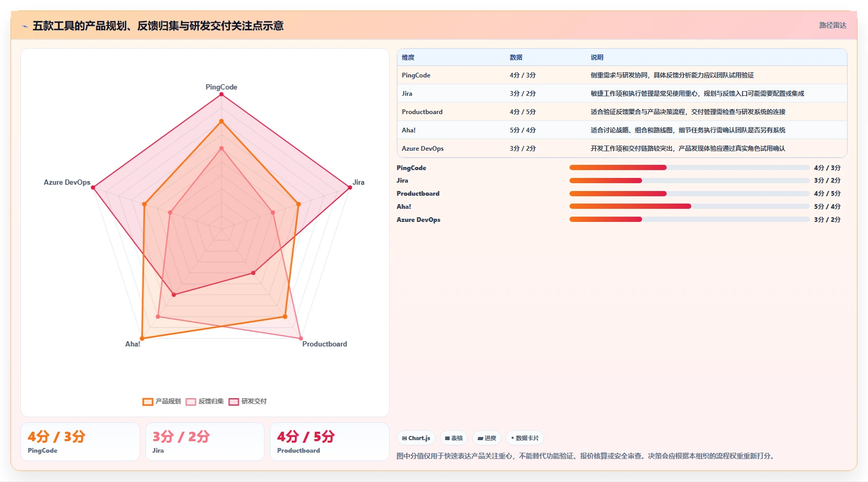Toggle the 研发交付 legend series
This screenshot has height=482, width=868.
pos(247,401)
